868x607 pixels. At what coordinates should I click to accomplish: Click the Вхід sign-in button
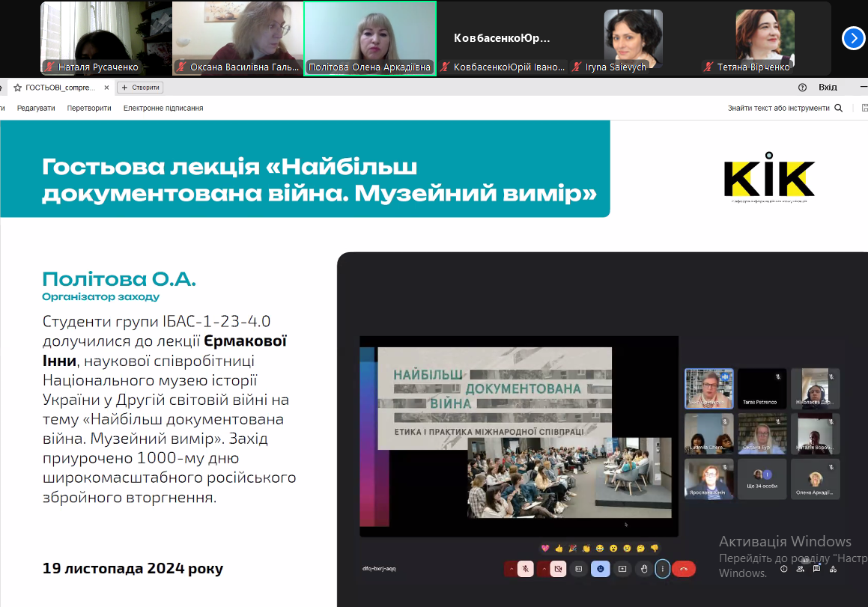(x=828, y=88)
